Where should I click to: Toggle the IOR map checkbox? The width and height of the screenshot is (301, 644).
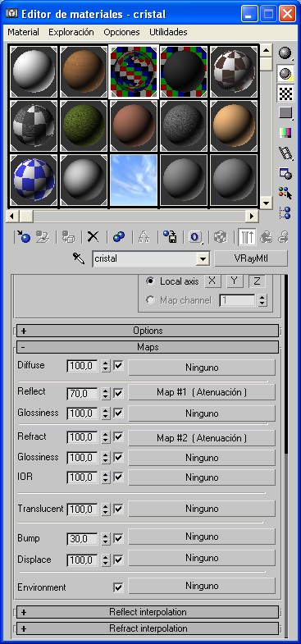(x=118, y=477)
